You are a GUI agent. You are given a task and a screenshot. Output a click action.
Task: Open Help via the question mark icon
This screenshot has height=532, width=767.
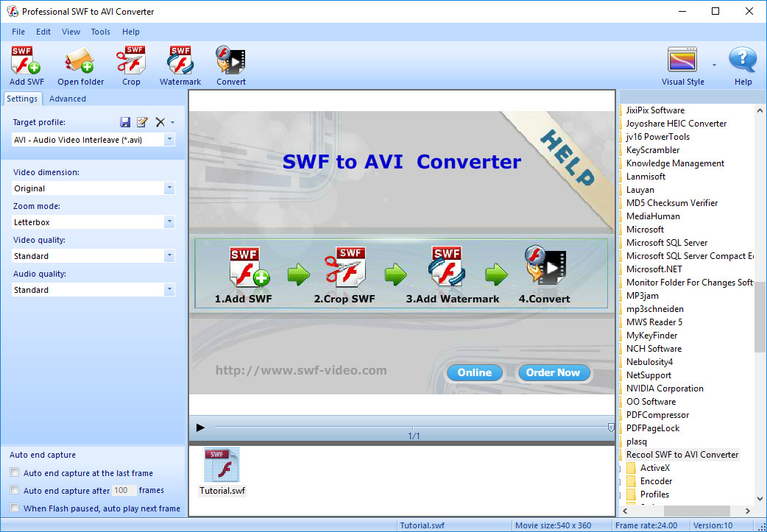pyautogui.click(x=743, y=60)
